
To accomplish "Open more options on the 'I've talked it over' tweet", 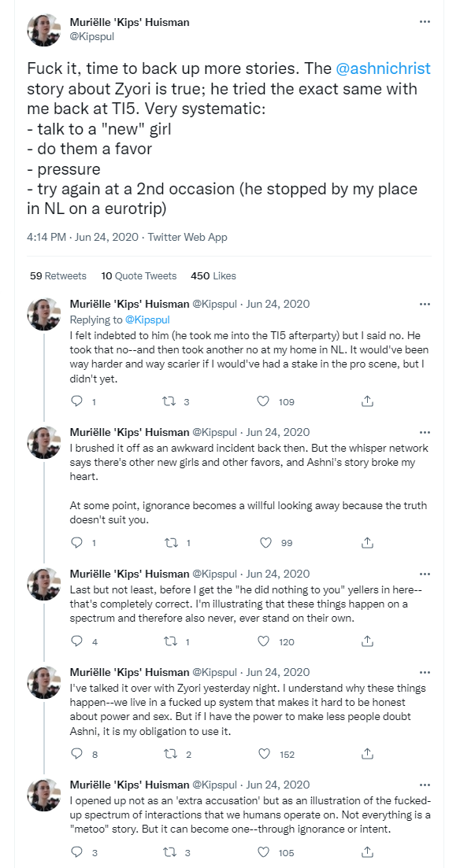I will [x=425, y=673].
